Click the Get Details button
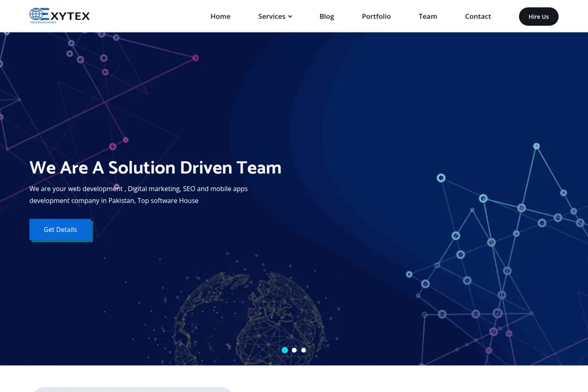588x392 pixels. 61,230
